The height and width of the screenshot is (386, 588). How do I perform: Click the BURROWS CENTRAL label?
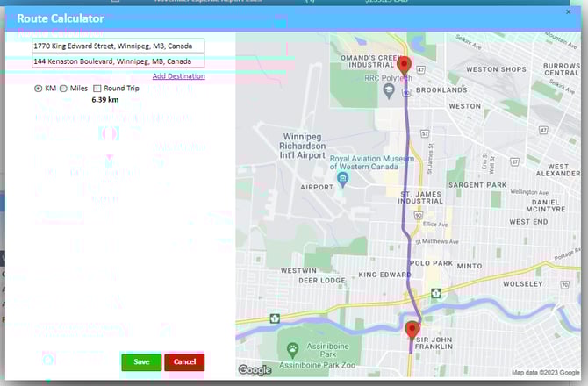point(562,69)
